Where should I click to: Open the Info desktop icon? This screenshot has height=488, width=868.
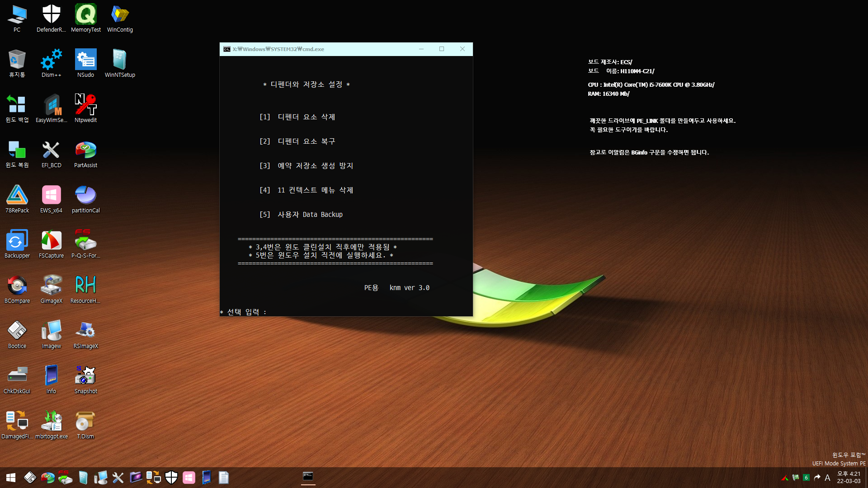pyautogui.click(x=51, y=380)
